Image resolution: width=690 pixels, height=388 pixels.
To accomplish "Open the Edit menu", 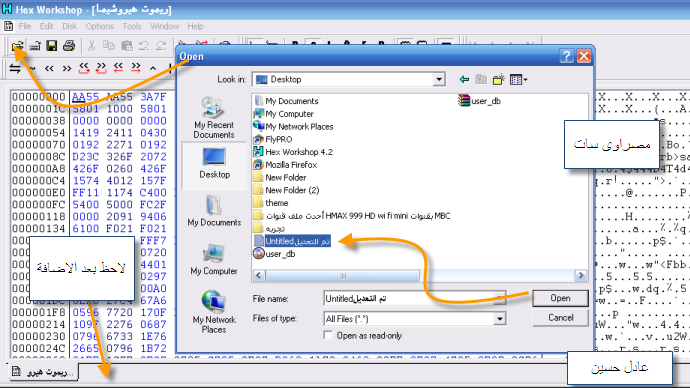I will (x=46, y=26).
